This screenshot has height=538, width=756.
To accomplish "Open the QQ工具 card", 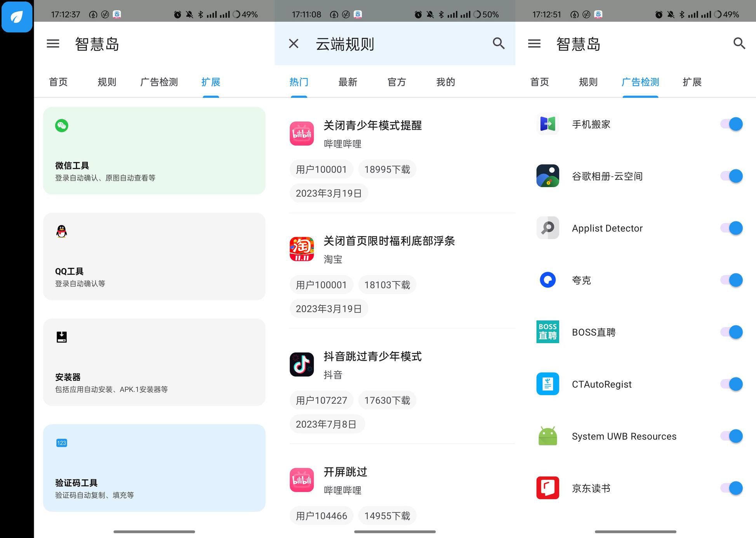I will pos(154,256).
